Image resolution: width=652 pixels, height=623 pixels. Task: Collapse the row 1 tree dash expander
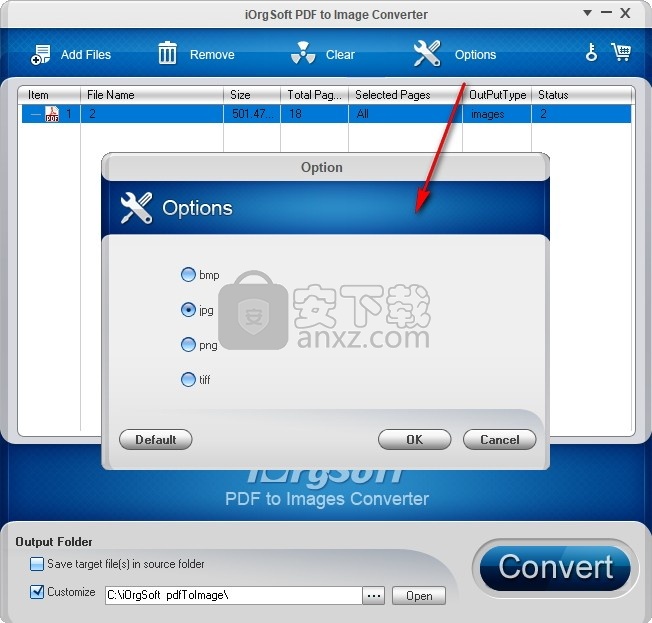[36, 114]
